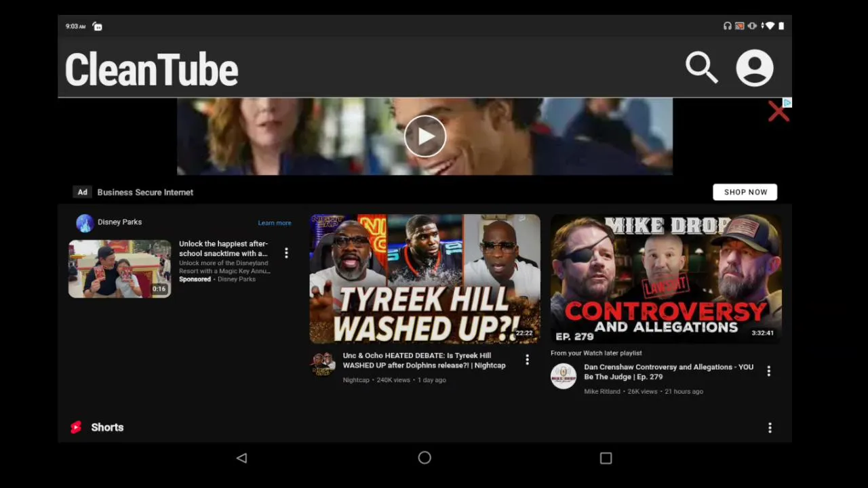Play the banner video ad
The width and height of the screenshot is (868, 488).
[425, 136]
